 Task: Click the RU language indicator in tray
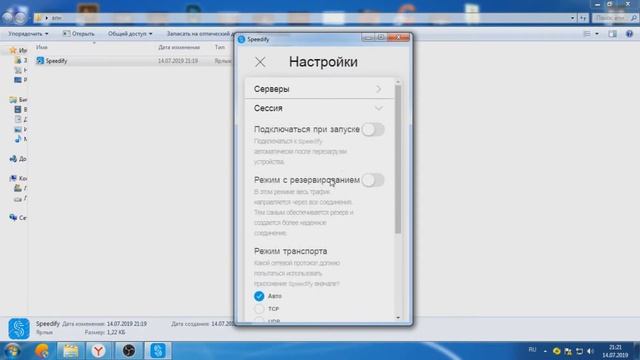532,350
